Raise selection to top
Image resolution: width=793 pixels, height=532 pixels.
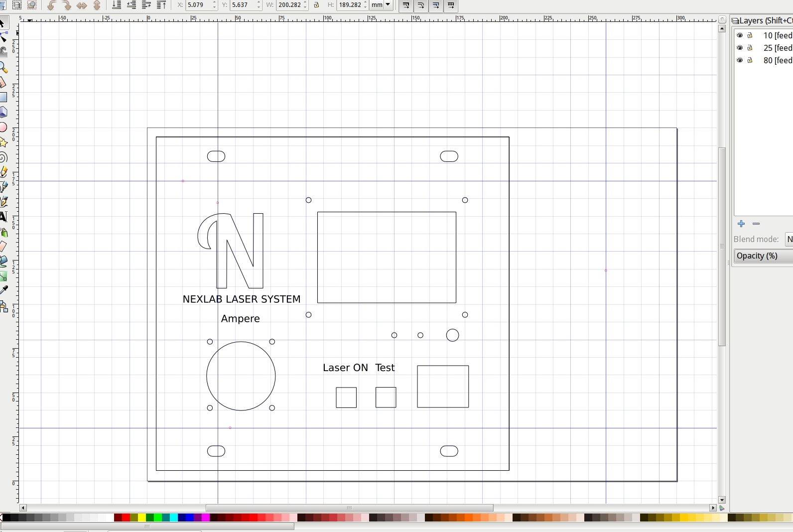pos(161,5)
